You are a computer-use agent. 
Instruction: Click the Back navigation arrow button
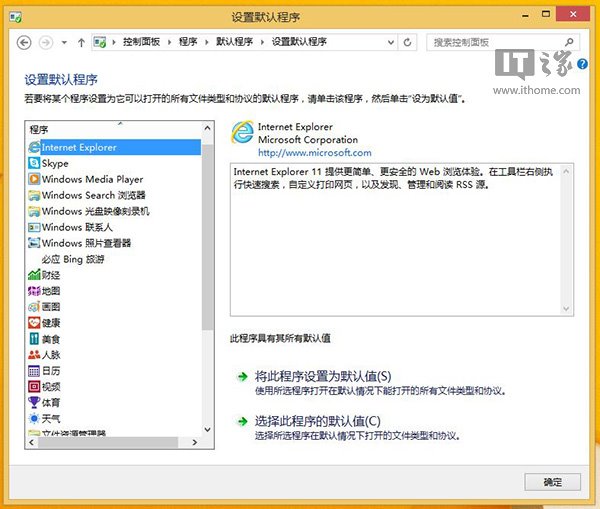[x=25, y=43]
